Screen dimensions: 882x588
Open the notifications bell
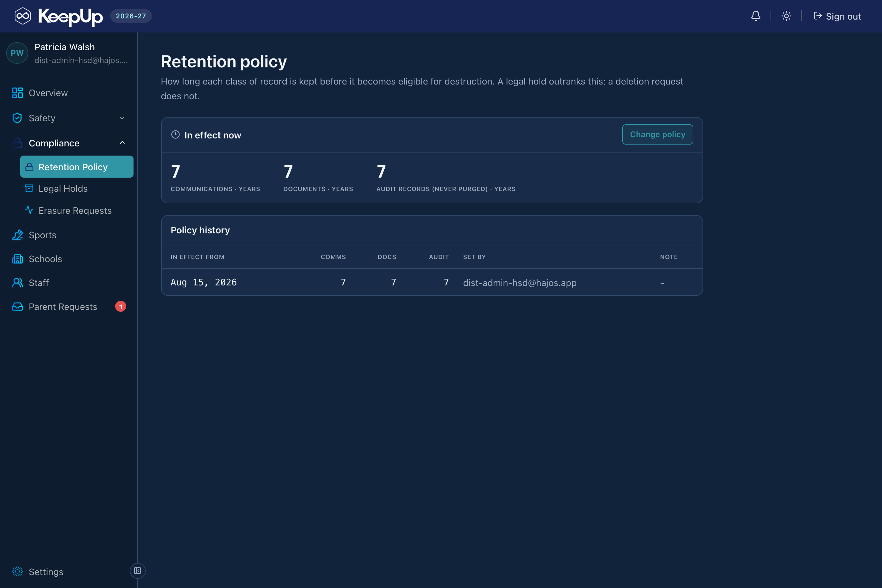[756, 16]
